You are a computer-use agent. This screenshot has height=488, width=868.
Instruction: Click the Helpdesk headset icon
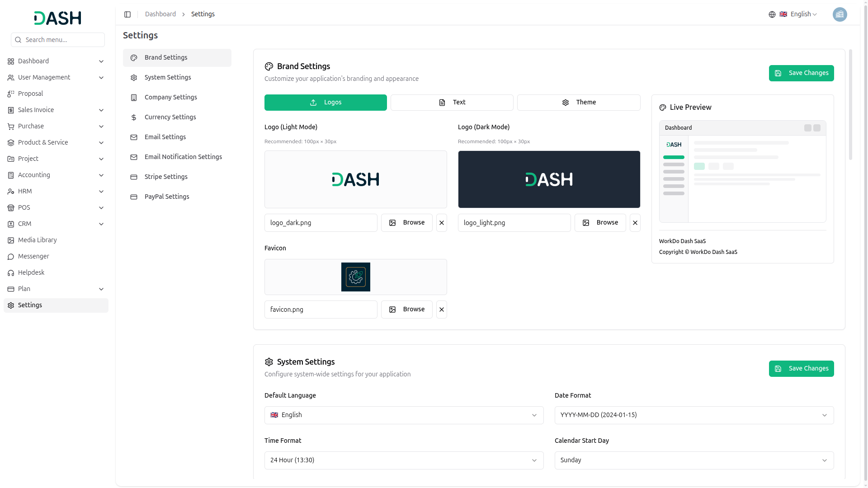pyautogui.click(x=10, y=272)
